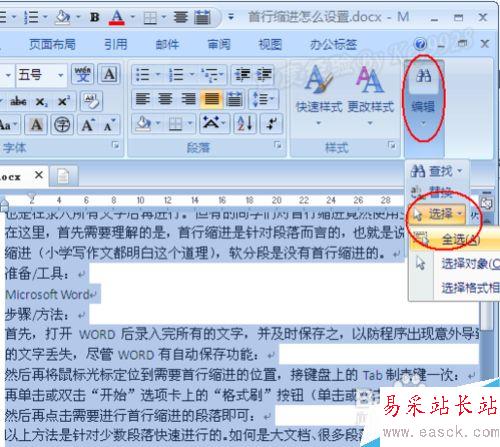Open the font size 五号 dropdown

[x=60, y=75]
